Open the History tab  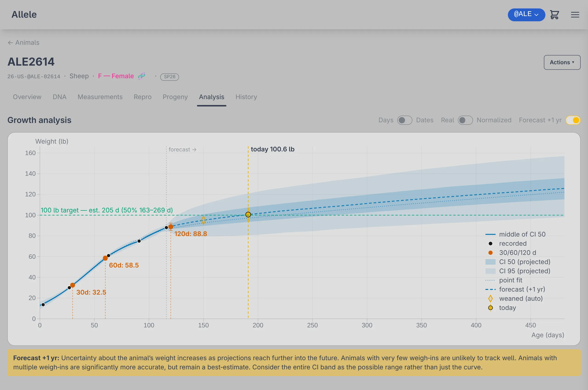(x=246, y=97)
